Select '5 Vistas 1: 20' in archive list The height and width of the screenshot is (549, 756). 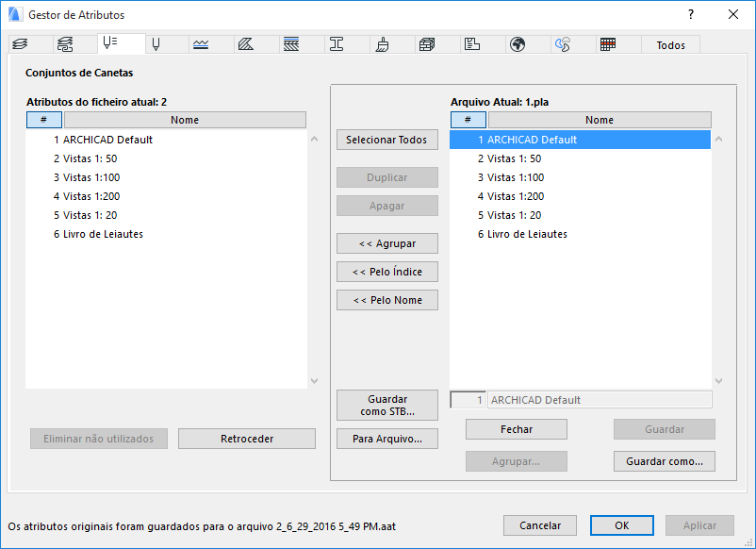tap(581, 215)
